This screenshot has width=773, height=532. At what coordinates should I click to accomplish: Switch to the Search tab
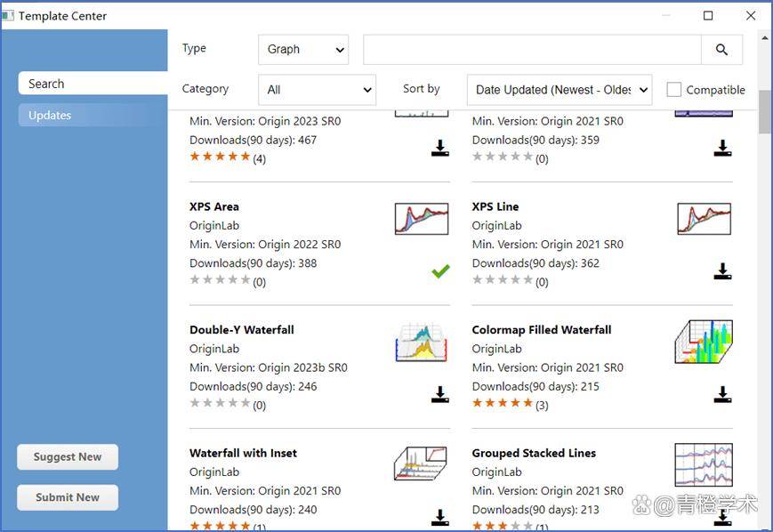92,84
